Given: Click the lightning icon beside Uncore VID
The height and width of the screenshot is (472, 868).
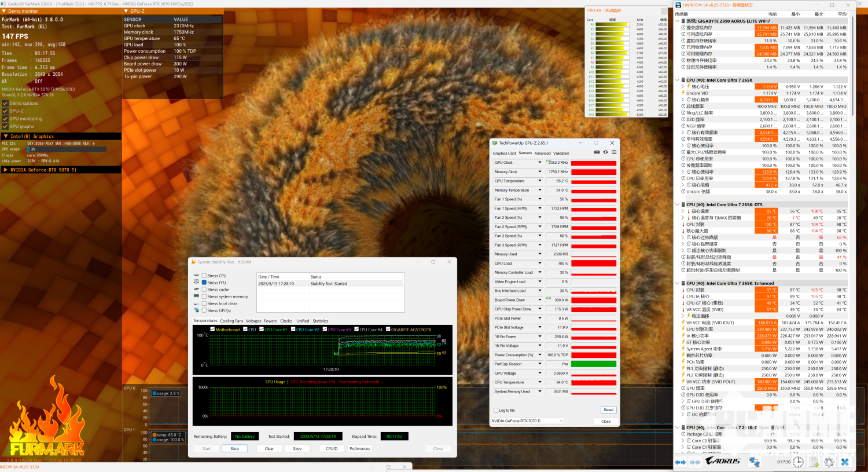Looking at the screenshot, I should click(683, 93).
